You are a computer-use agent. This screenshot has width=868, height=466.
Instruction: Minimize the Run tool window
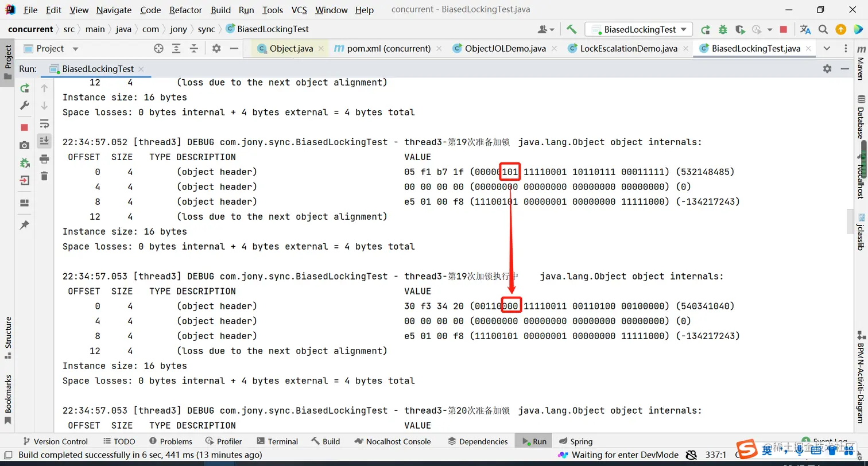844,69
